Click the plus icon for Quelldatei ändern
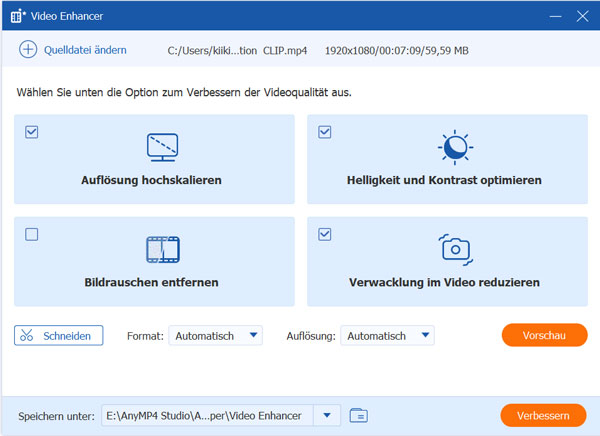Viewport: 600px width, 436px height. click(28, 50)
